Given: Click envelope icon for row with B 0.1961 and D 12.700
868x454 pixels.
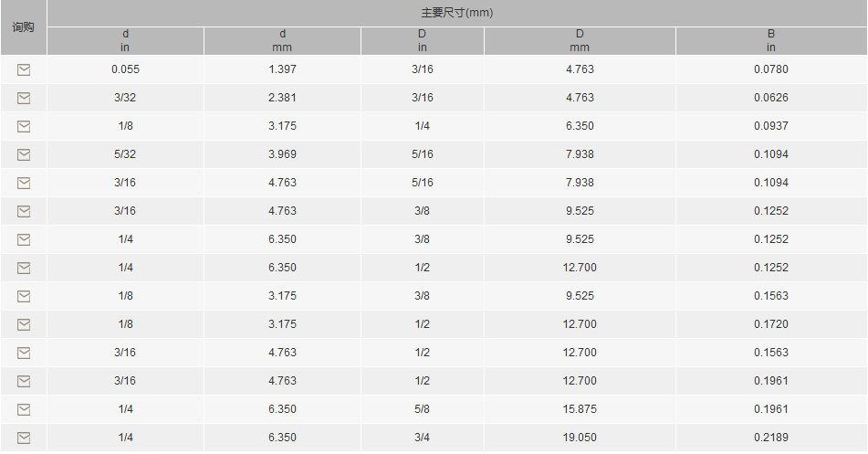Looking at the screenshot, I should click(x=24, y=381).
